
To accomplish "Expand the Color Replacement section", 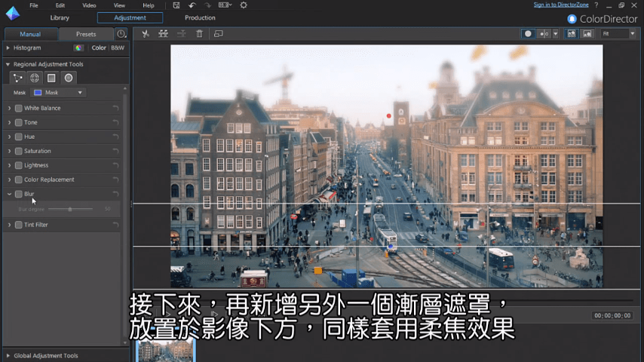I will pyautogui.click(x=9, y=179).
